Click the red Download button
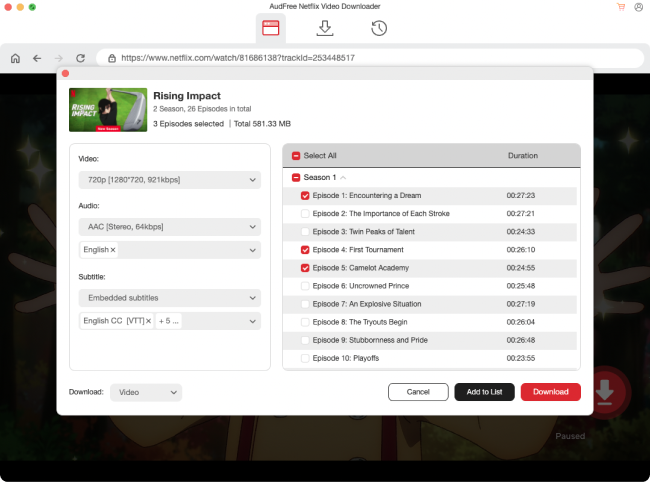650x482 pixels. (x=551, y=392)
